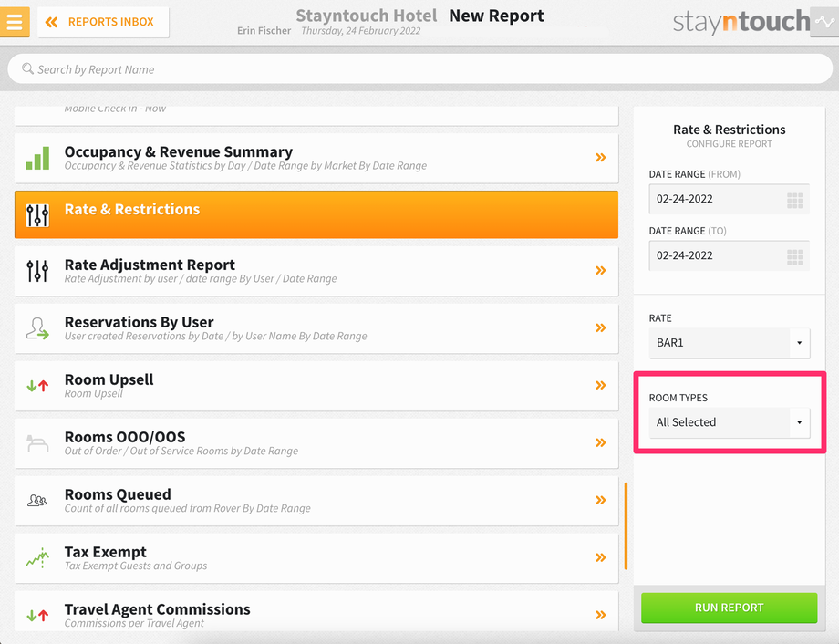Click the staytouch logo
This screenshot has width=839, height=644.
pyautogui.click(x=741, y=22)
